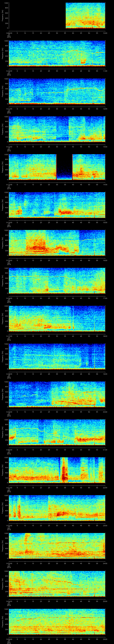
Task: Select the spectrogram panel starting at 9:18:00
Action: pos(57,356)
